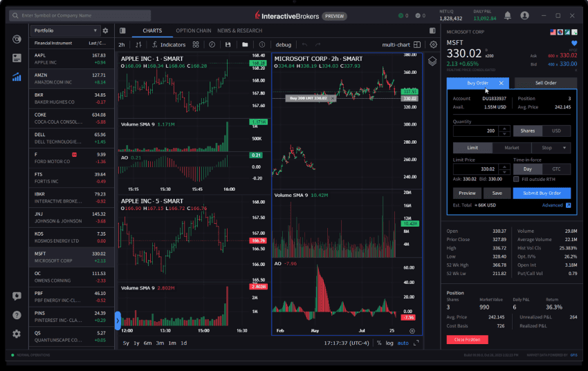The image size is (588, 371).
Task: Open the portfolio pie-chart sidebar icon
Action: (x=17, y=39)
